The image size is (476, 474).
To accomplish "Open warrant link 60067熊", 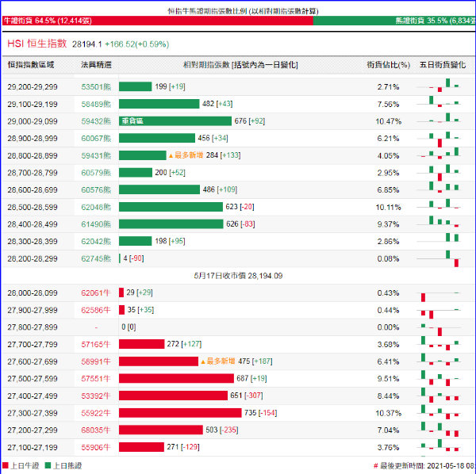I will pos(96,139).
